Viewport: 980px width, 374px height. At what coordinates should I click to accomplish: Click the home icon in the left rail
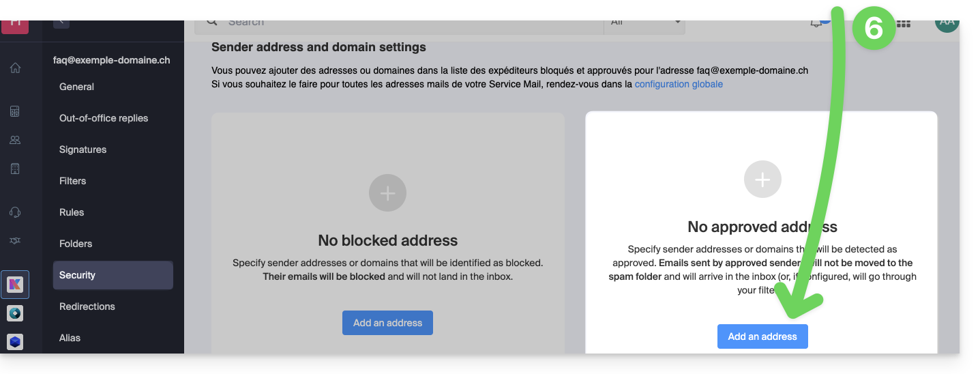(15, 68)
